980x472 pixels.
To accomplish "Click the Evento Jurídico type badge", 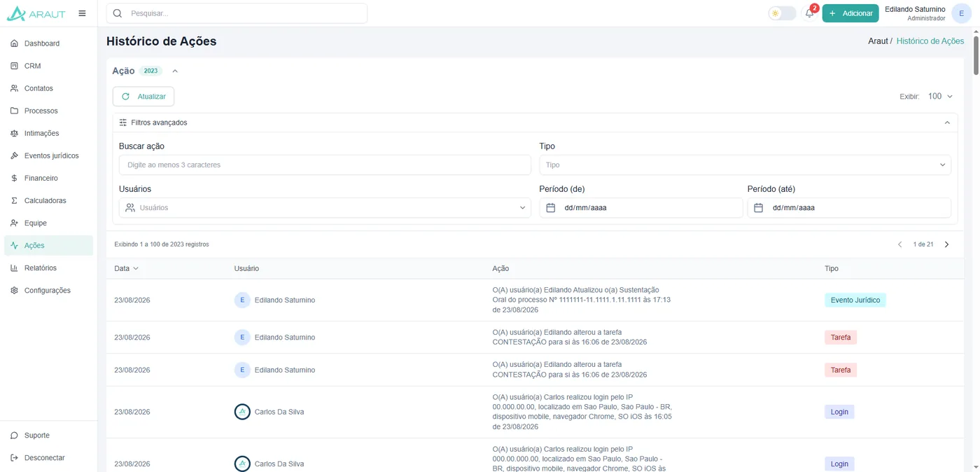I will (855, 300).
